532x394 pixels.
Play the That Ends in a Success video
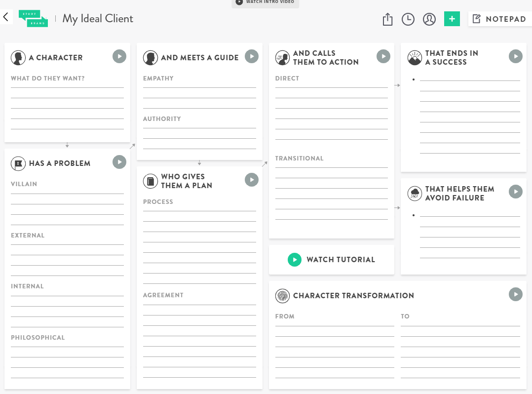coord(516,56)
